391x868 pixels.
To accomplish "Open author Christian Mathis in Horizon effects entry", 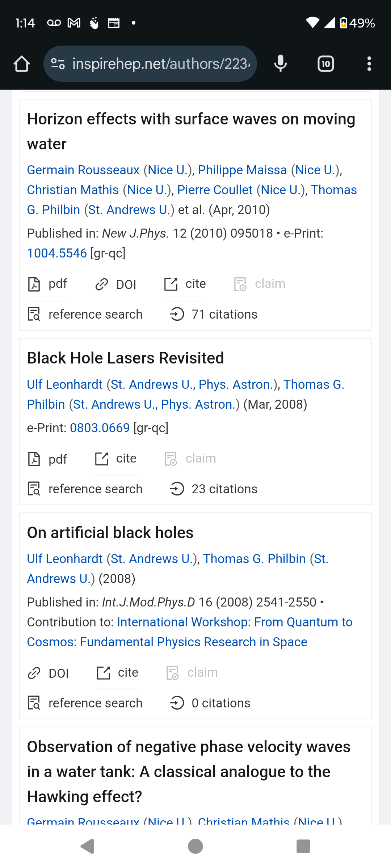I will tap(73, 190).
